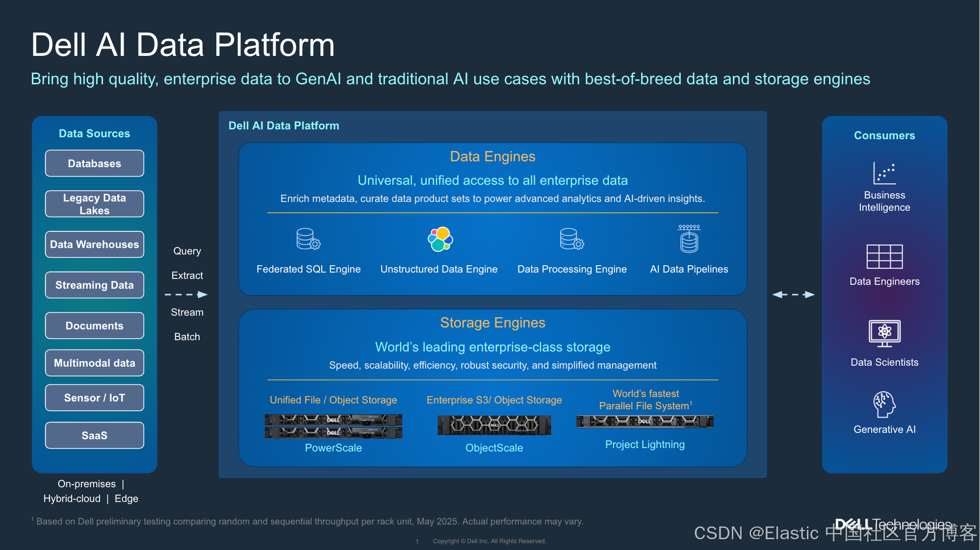This screenshot has width=980, height=550.
Task: Click the Enrich metadata description line
Action: 492,199
